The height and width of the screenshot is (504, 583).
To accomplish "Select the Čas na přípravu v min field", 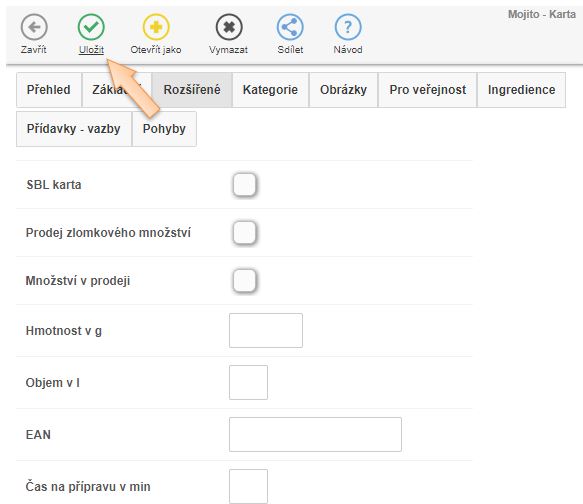I will click(248, 487).
